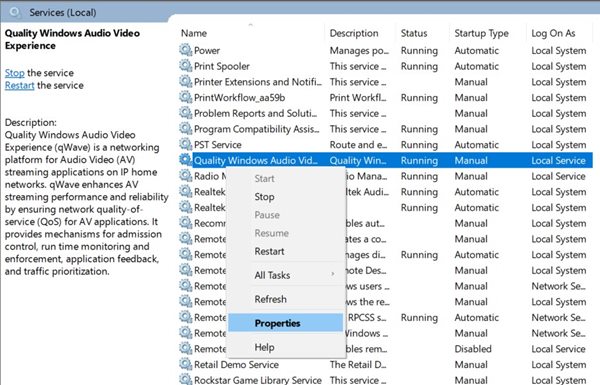Click Automatic startup type of PST Service

click(476, 145)
